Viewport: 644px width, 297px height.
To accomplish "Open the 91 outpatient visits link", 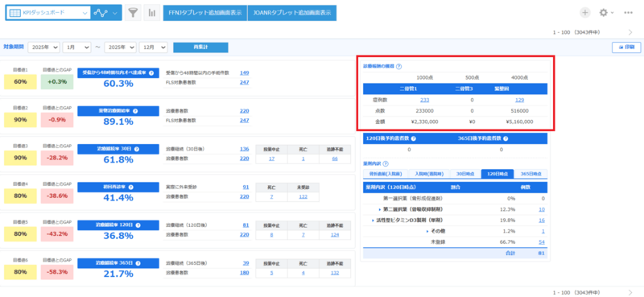I will point(246,188).
